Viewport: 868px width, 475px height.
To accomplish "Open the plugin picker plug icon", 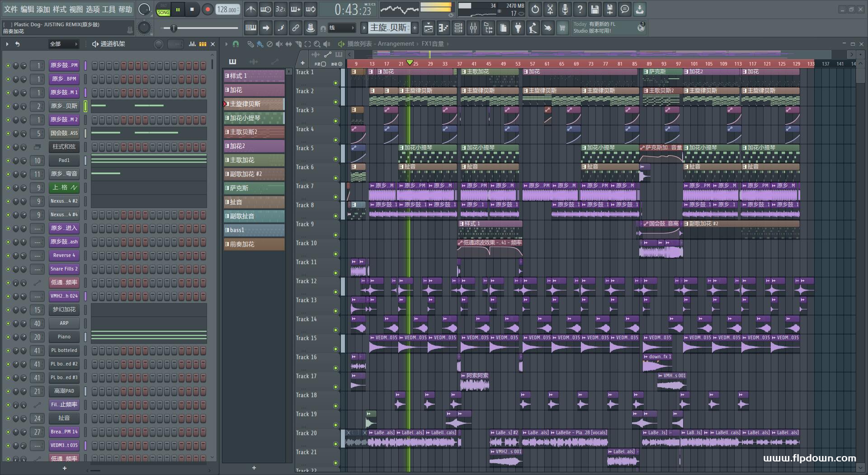I will pyautogui.click(x=518, y=28).
